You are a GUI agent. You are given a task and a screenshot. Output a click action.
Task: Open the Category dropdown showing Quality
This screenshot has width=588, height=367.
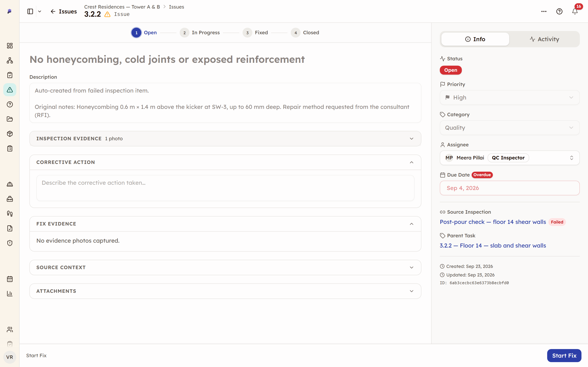pyautogui.click(x=510, y=128)
